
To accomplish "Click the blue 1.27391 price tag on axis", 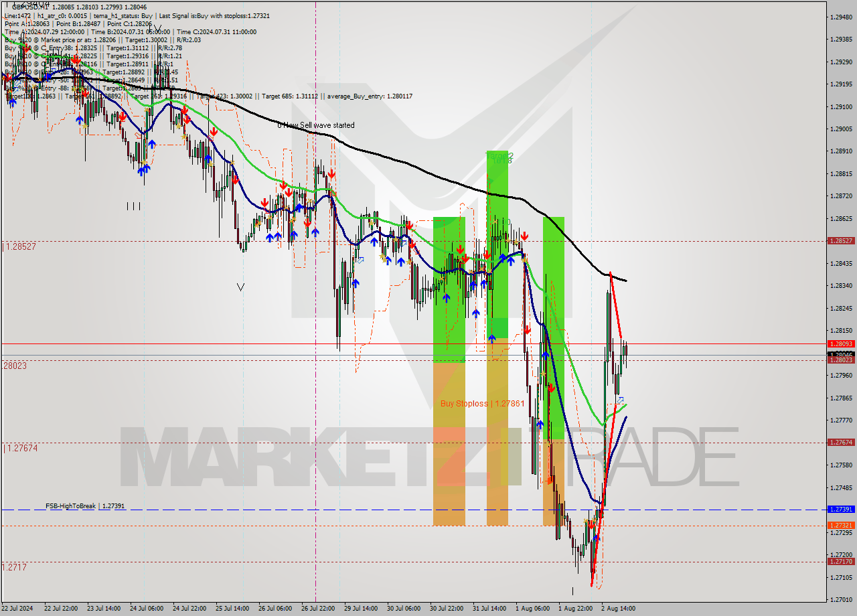I will tap(841, 510).
